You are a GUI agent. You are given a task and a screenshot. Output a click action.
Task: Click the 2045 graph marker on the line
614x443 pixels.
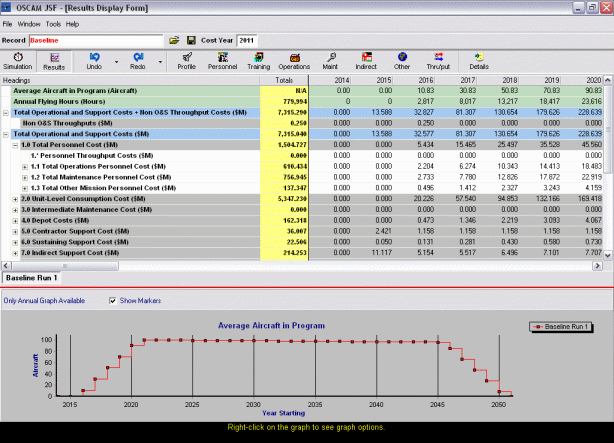pos(438,342)
